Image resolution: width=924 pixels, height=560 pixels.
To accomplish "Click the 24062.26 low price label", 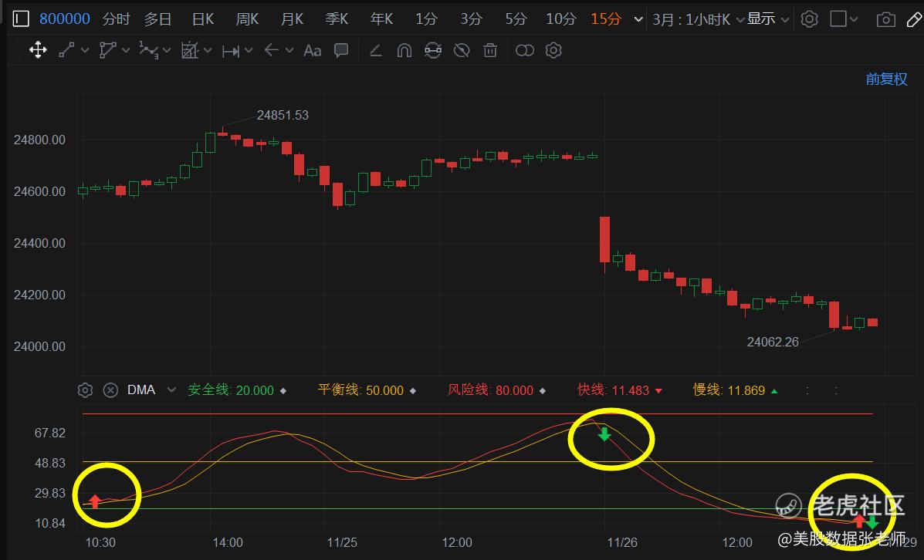I will coord(773,342).
